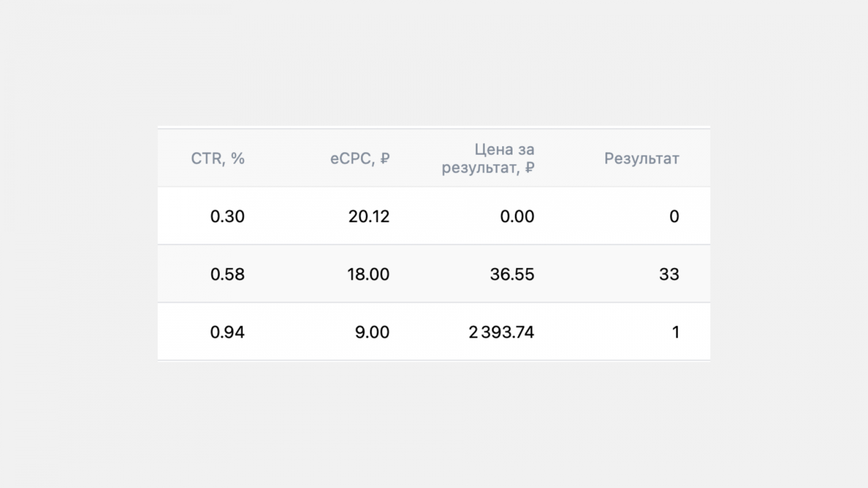The height and width of the screenshot is (488, 868).
Task: Select the Цена за результат column header
Action: 488,158
